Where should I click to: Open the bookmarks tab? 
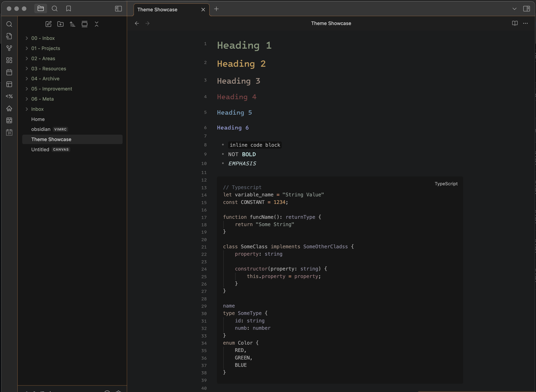pyautogui.click(x=68, y=8)
